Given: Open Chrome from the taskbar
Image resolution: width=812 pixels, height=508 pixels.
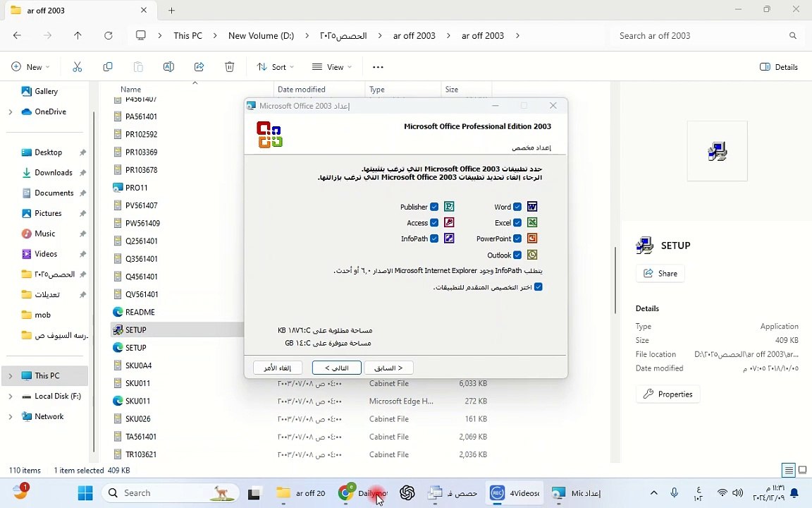Looking at the screenshot, I should (345, 493).
